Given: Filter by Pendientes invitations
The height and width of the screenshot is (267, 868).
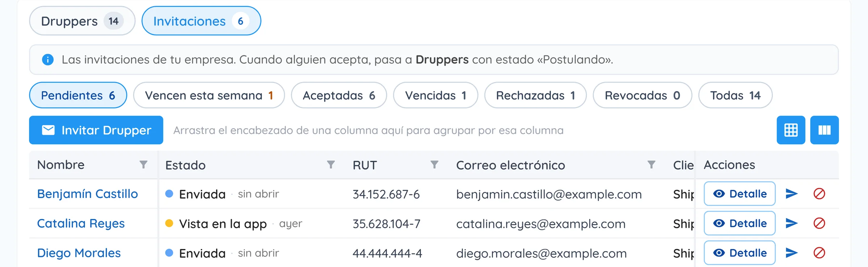Looking at the screenshot, I should coord(78,95).
